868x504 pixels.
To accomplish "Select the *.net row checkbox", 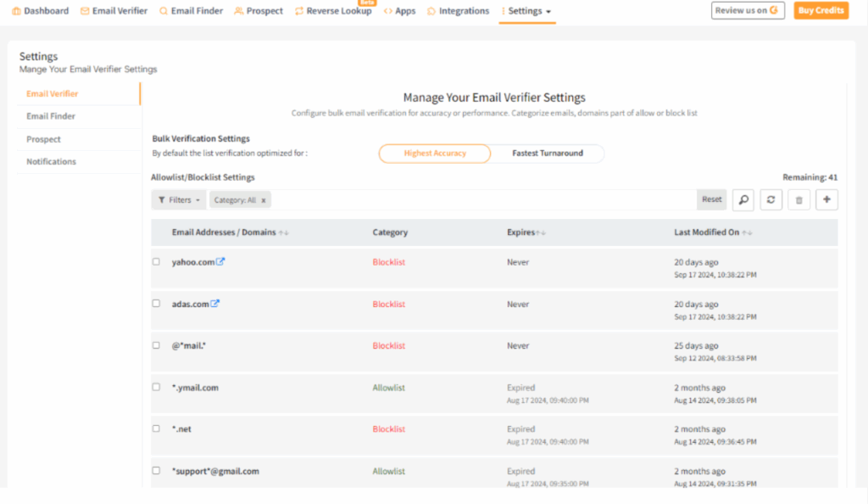I will (155, 428).
